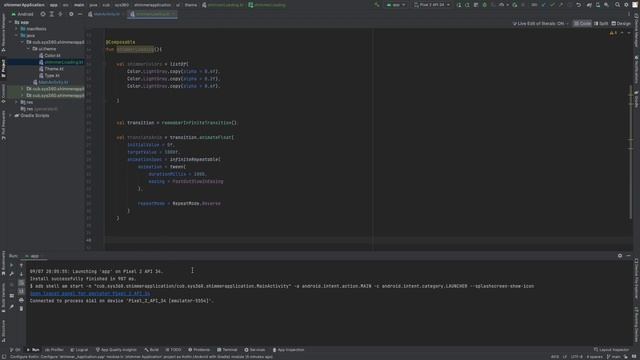Open project panel options gear
The image size is (640, 360).
pos(71,14)
